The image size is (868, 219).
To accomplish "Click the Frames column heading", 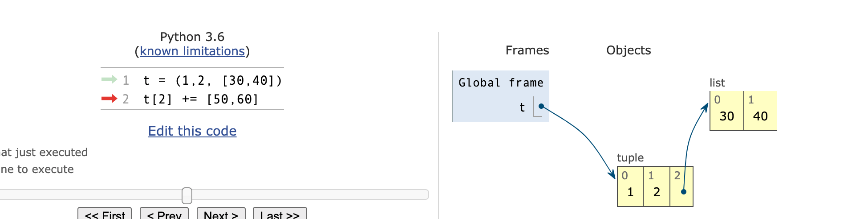I will pos(527,50).
